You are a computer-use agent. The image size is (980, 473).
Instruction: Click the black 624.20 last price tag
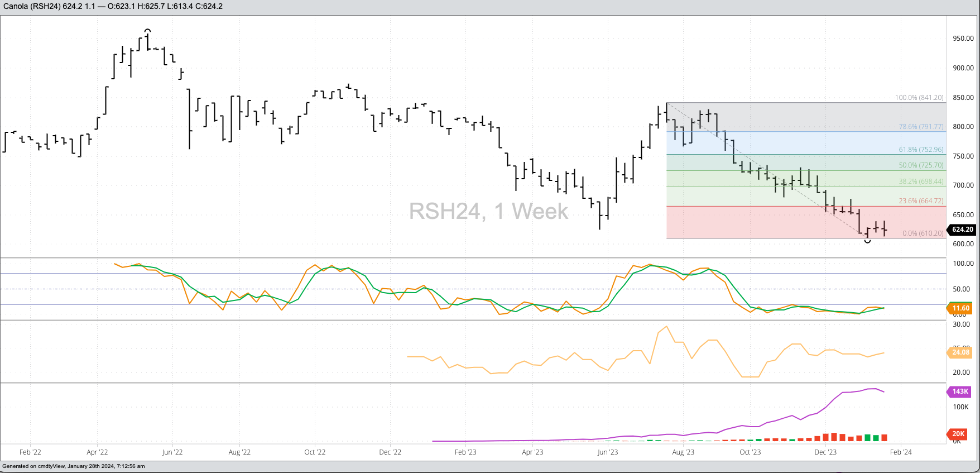click(x=962, y=230)
